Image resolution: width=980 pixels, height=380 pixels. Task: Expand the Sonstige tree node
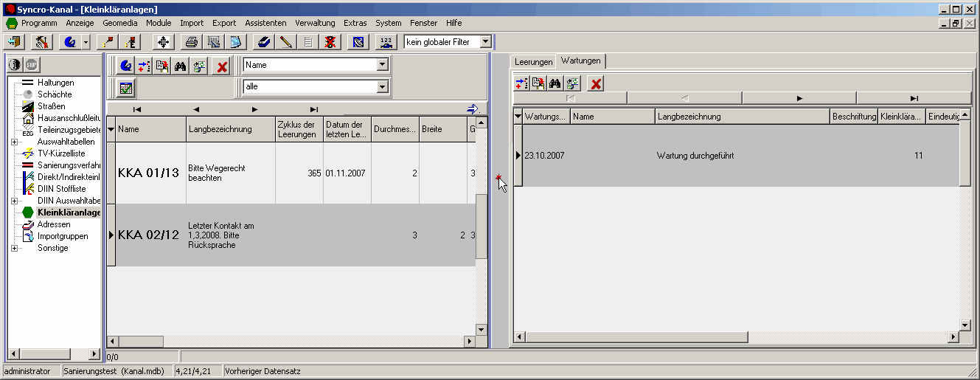pos(14,248)
